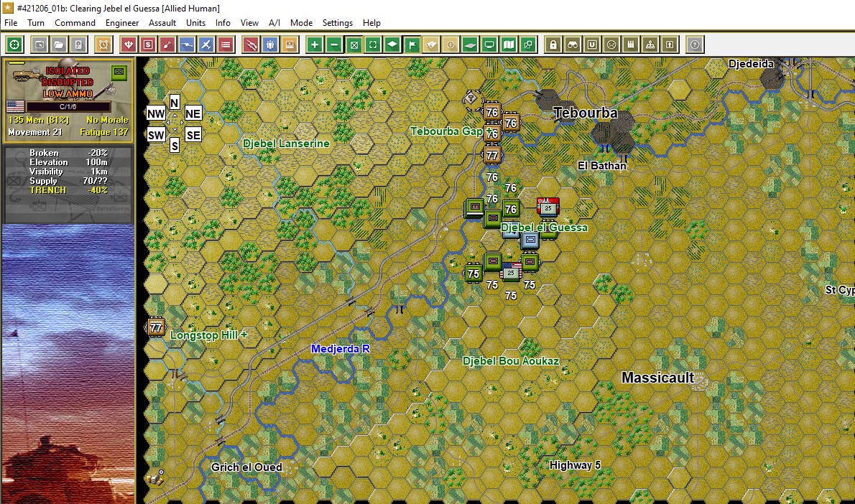
Task: Click the C/1/6 unit name bar
Action: (x=68, y=107)
